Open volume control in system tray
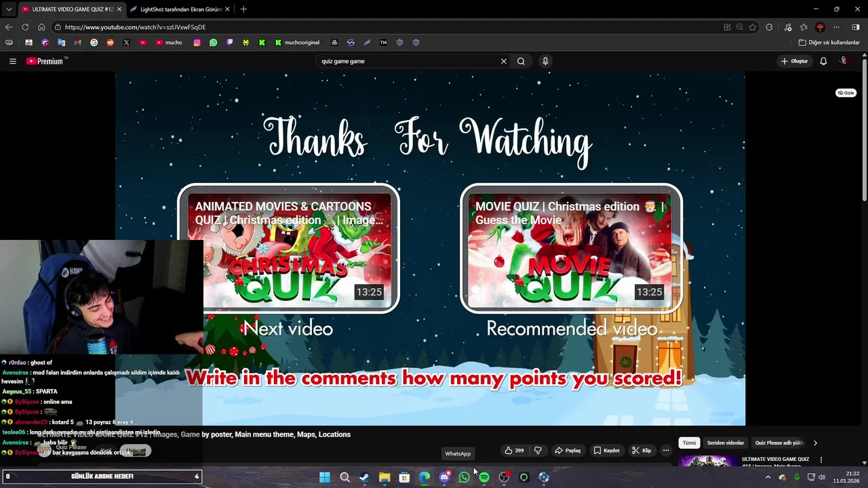Screen dimensions: 868x488 point(822,477)
